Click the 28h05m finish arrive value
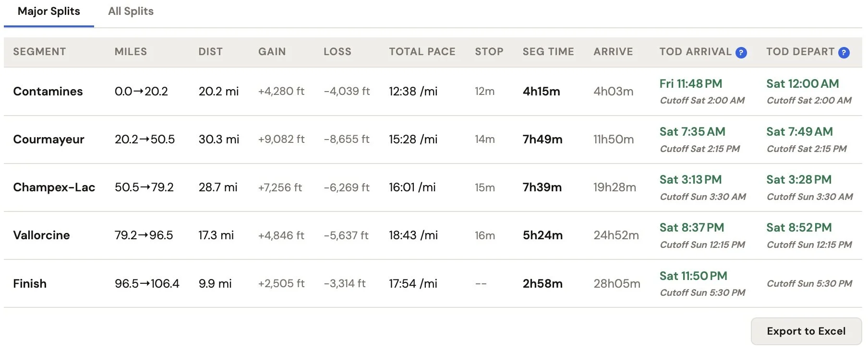This screenshot has width=868, height=350. pyautogui.click(x=617, y=283)
